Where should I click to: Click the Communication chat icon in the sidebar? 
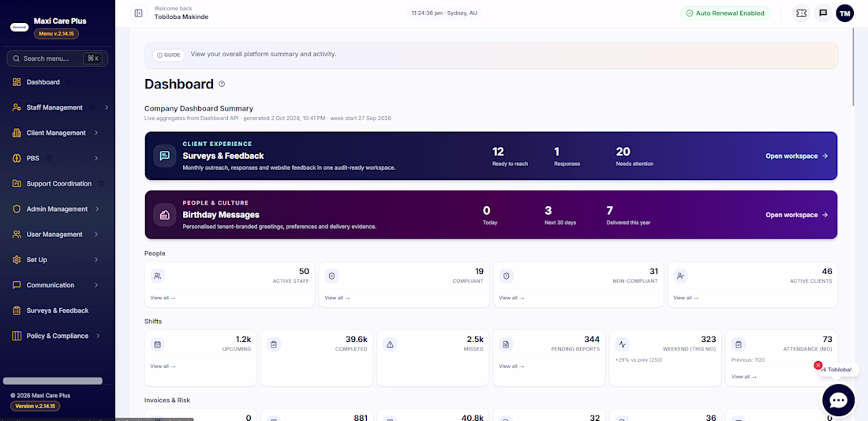(x=17, y=285)
